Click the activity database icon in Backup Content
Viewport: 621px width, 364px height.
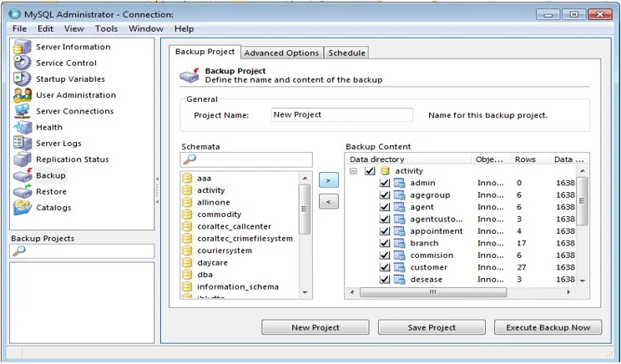(385, 170)
